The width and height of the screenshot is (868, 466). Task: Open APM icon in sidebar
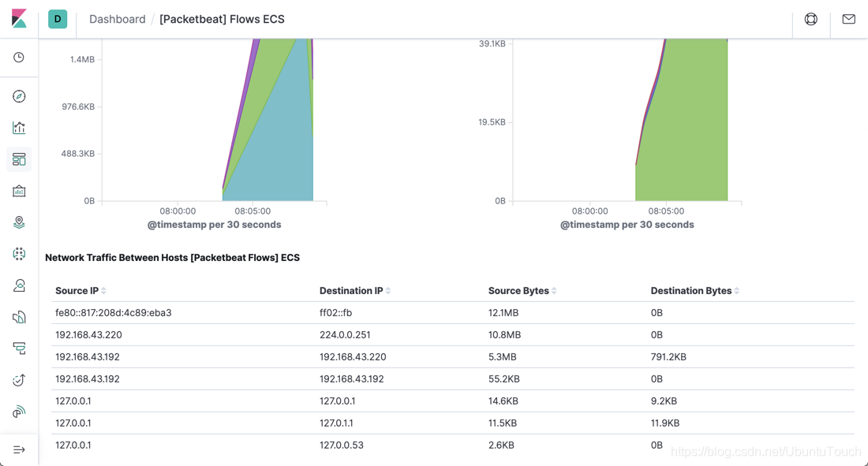click(19, 349)
